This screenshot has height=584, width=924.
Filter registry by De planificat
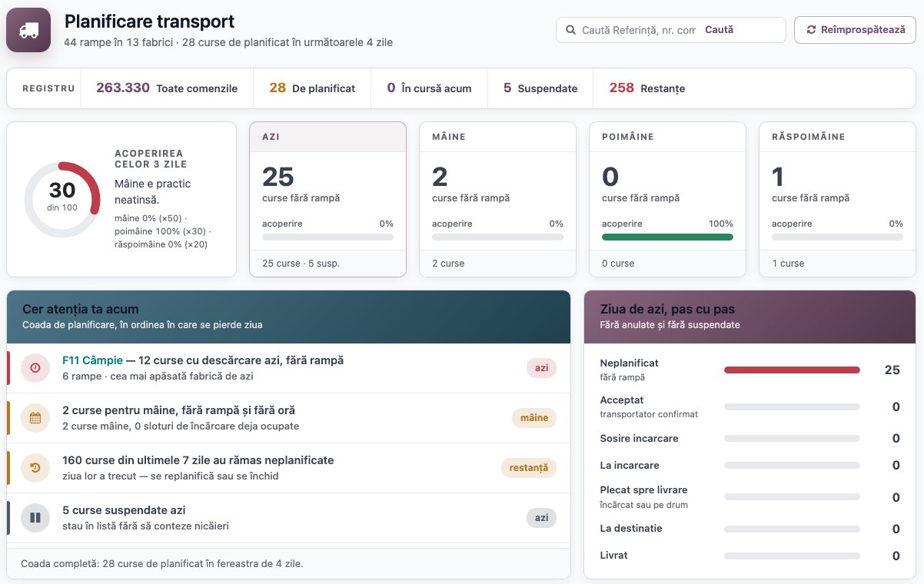click(x=312, y=88)
